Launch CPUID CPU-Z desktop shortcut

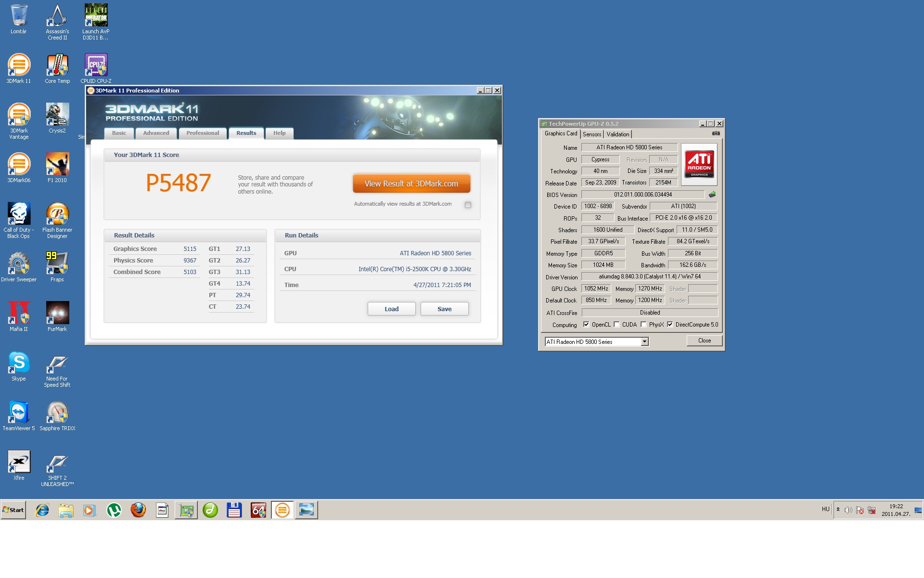(96, 68)
